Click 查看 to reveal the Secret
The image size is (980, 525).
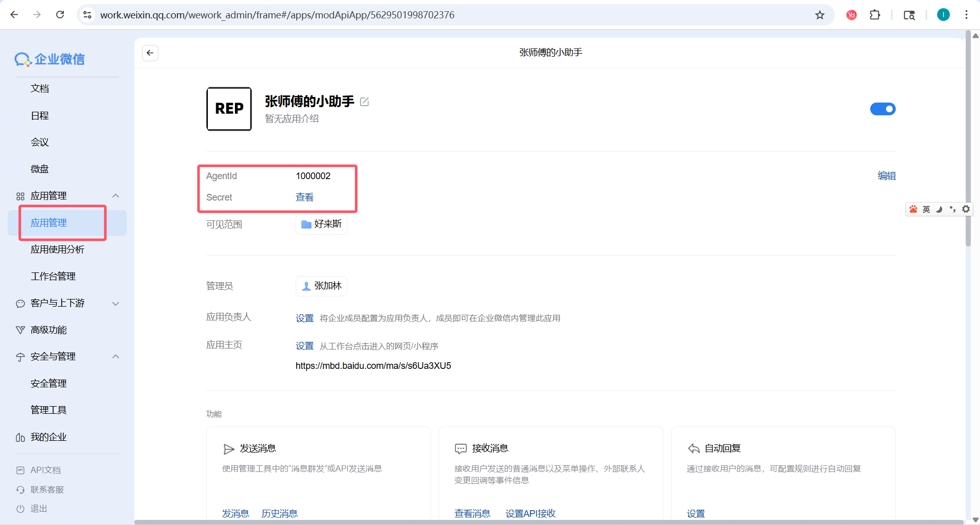tap(304, 197)
